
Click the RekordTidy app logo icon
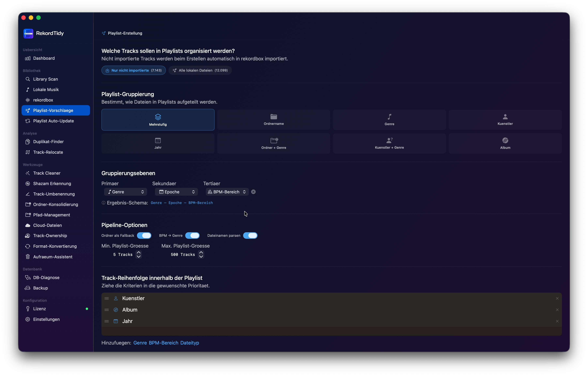28,33
